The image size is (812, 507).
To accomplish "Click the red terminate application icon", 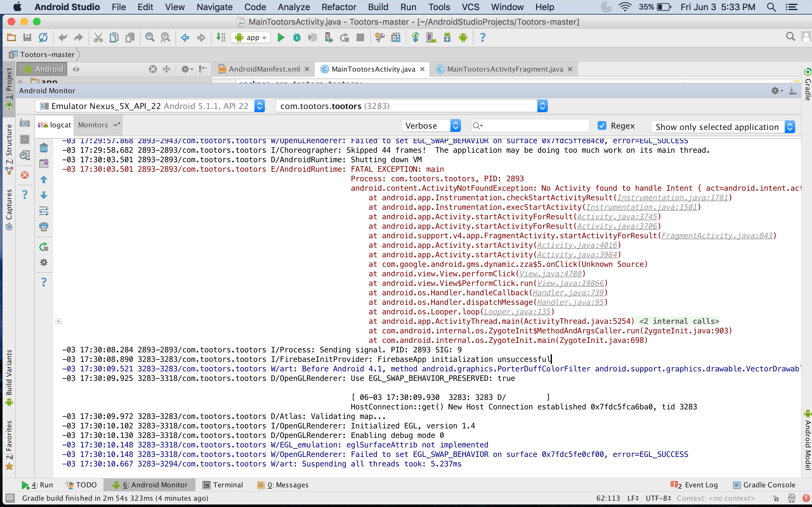I will [24, 175].
